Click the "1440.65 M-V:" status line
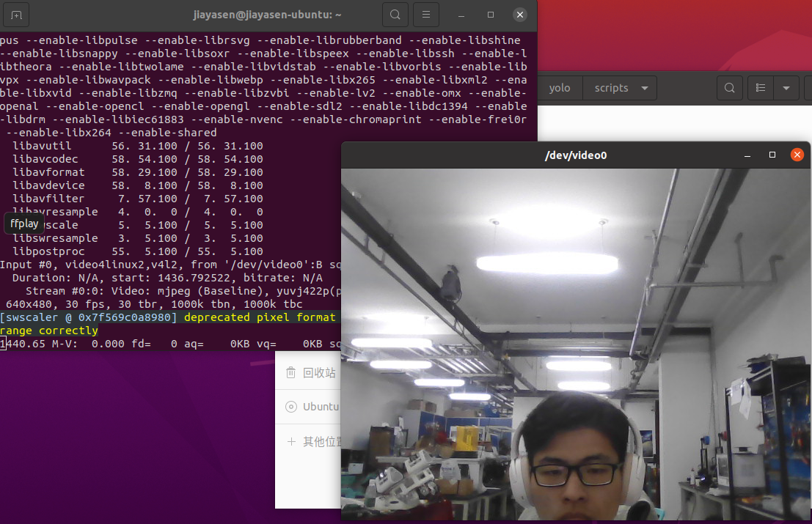 pos(170,344)
